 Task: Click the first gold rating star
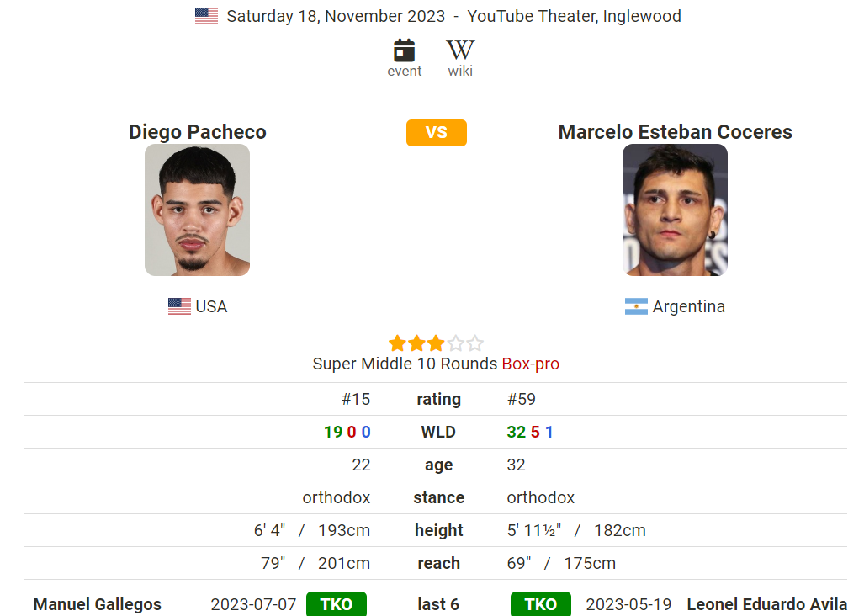point(397,344)
